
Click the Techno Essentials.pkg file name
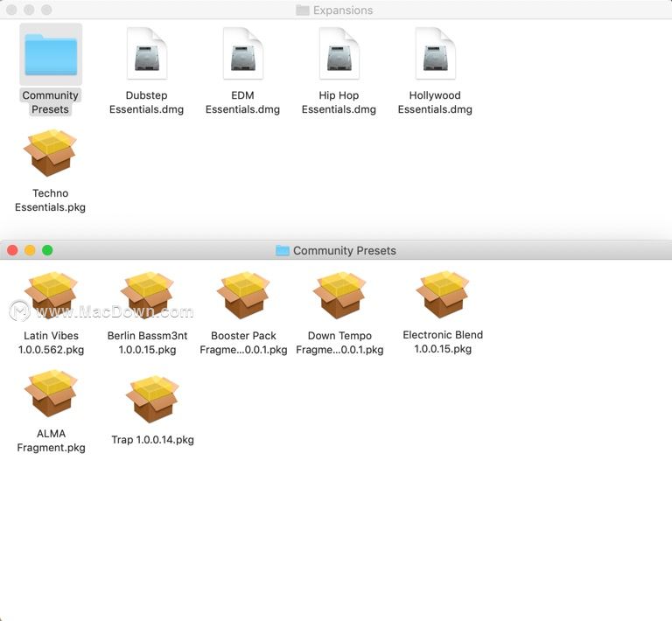click(50, 200)
